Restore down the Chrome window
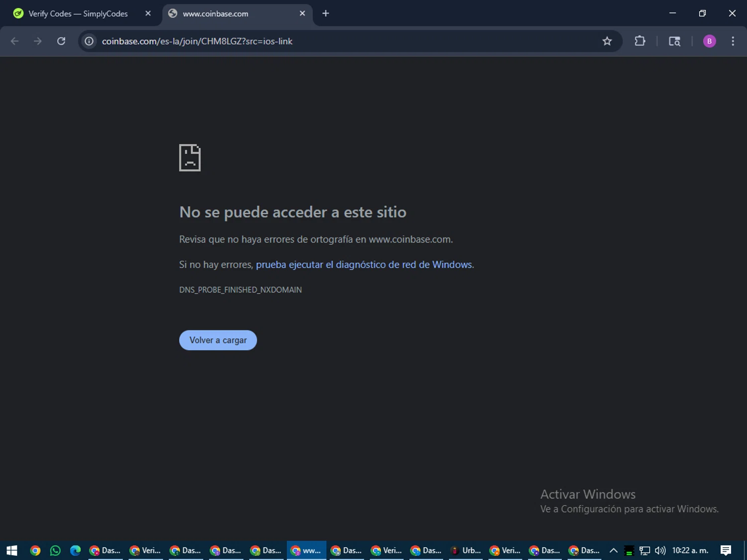 point(702,13)
